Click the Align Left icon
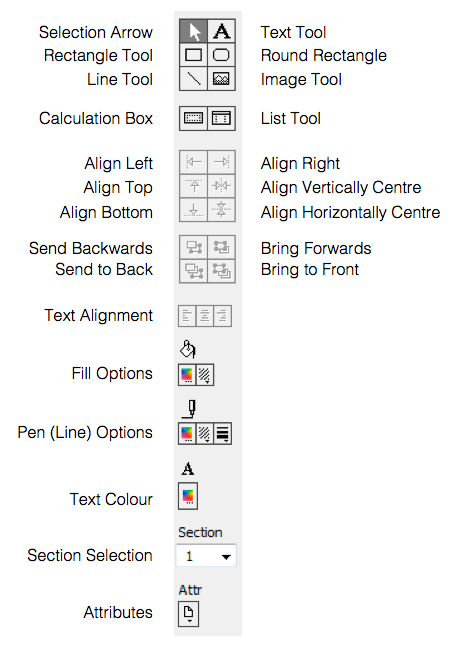The height and width of the screenshot is (664, 473). 194,162
